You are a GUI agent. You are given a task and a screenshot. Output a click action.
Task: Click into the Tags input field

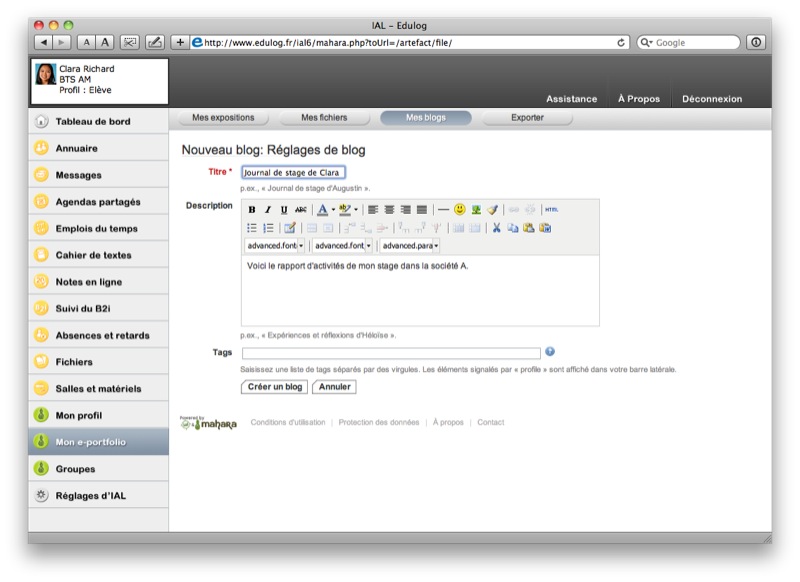[391, 353]
